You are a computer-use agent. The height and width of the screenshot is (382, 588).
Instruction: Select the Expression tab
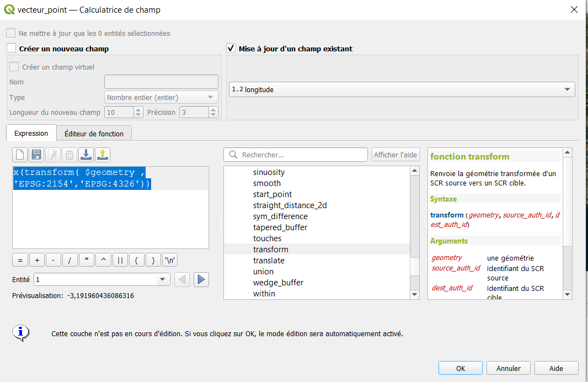point(31,134)
